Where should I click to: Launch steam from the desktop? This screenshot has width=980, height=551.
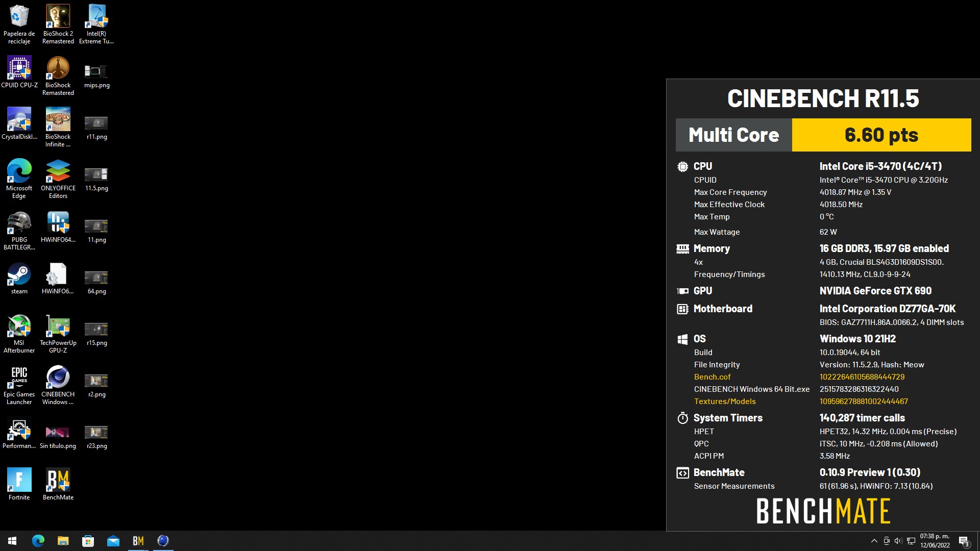tap(19, 279)
